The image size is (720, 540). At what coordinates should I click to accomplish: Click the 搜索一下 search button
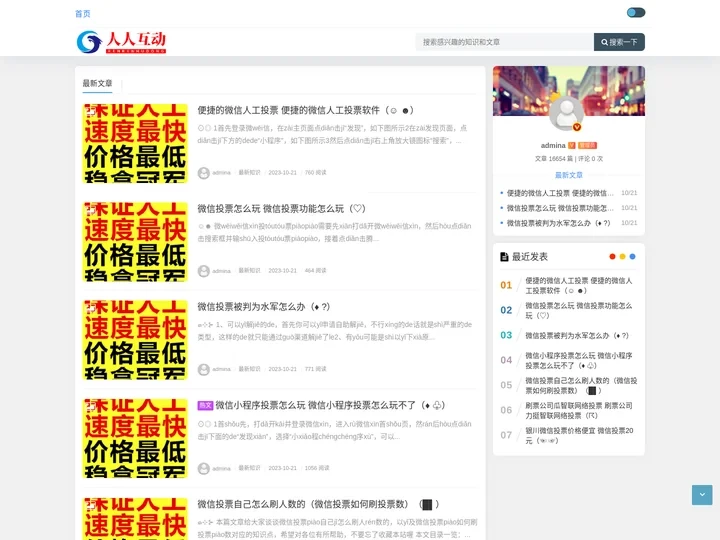(x=619, y=42)
